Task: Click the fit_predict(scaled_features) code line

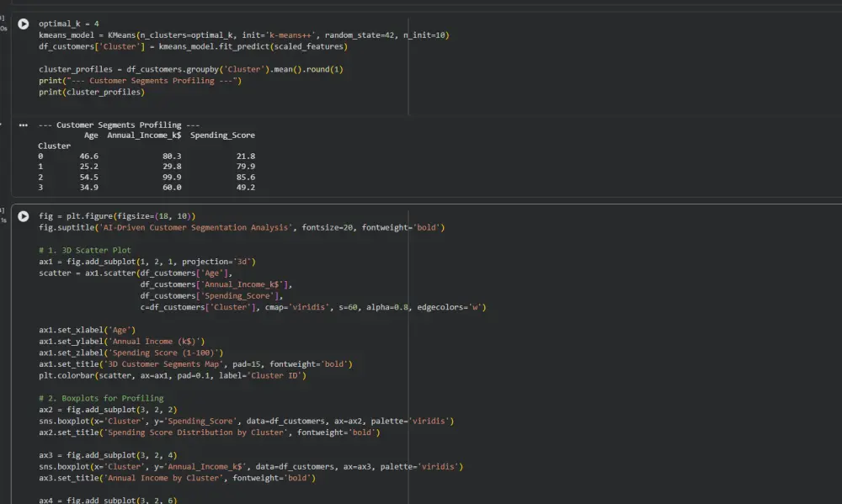Action: (x=193, y=46)
